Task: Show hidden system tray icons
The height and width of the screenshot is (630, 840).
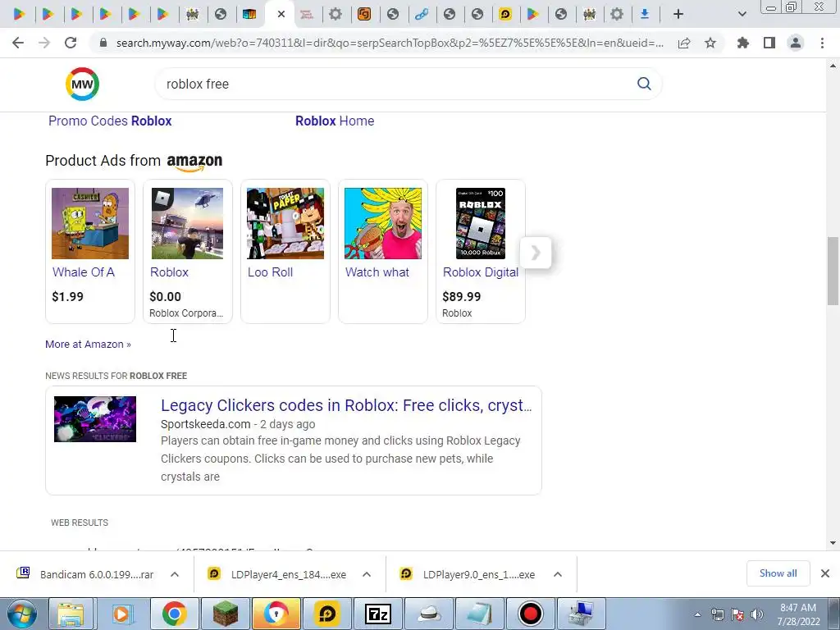Action: point(697,614)
